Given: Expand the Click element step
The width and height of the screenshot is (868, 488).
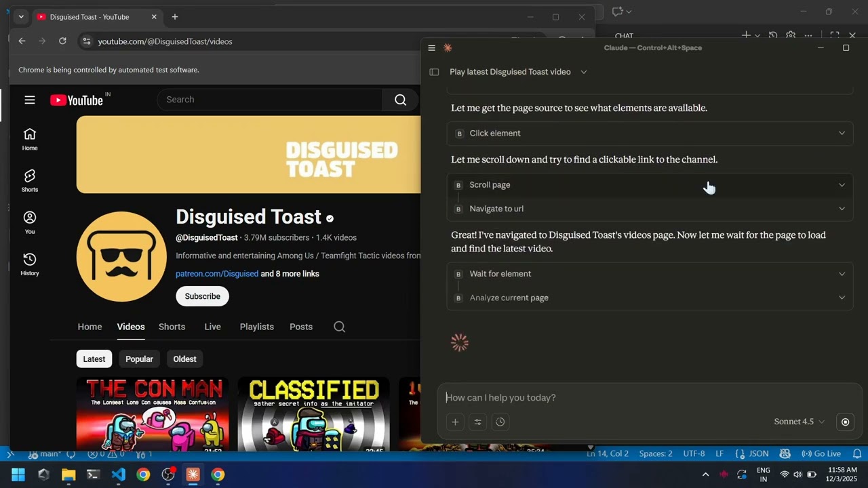Looking at the screenshot, I should [x=650, y=134].
